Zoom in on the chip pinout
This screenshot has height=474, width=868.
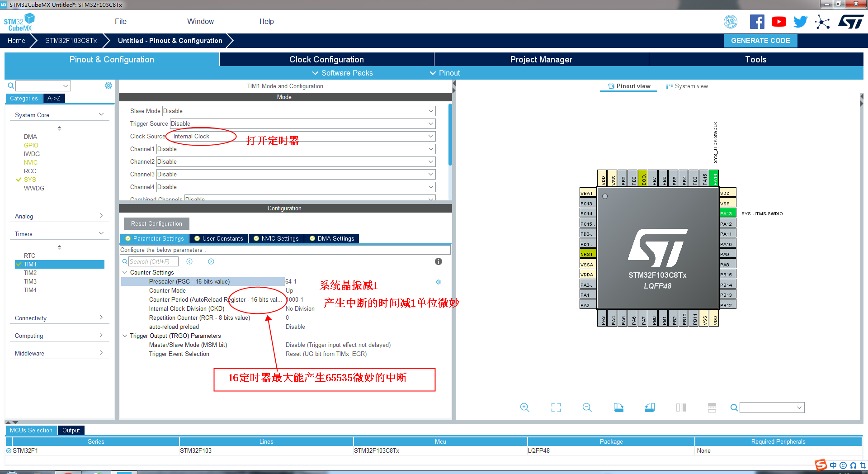click(524, 408)
